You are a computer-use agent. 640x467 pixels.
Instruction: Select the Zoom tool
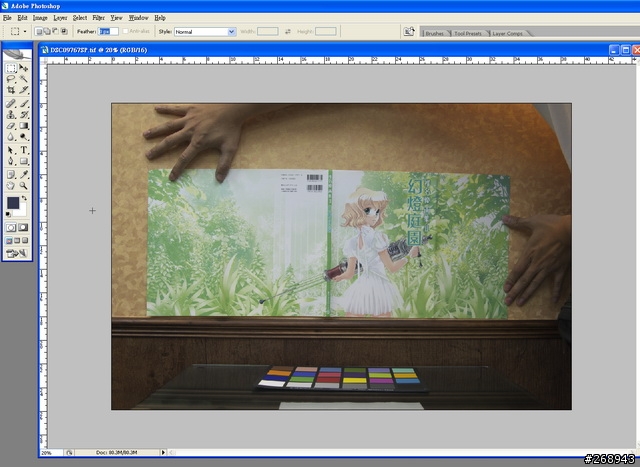click(x=24, y=186)
